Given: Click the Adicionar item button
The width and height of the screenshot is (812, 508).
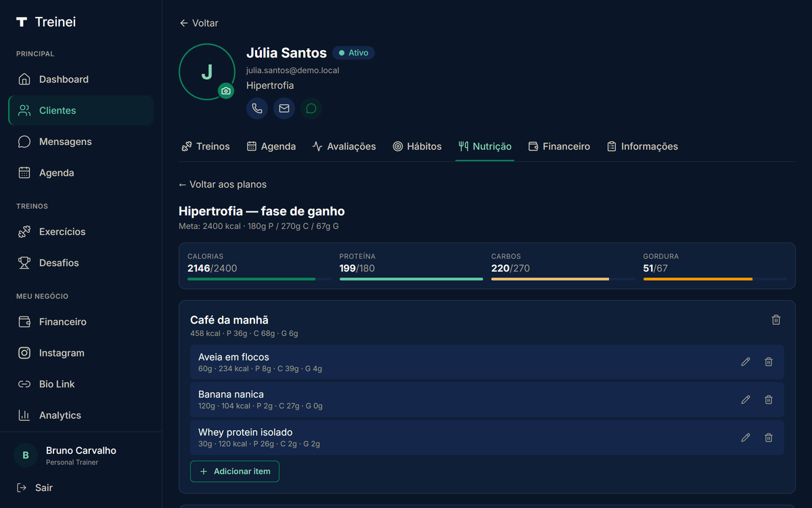Looking at the screenshot, I should pos(235,471).
